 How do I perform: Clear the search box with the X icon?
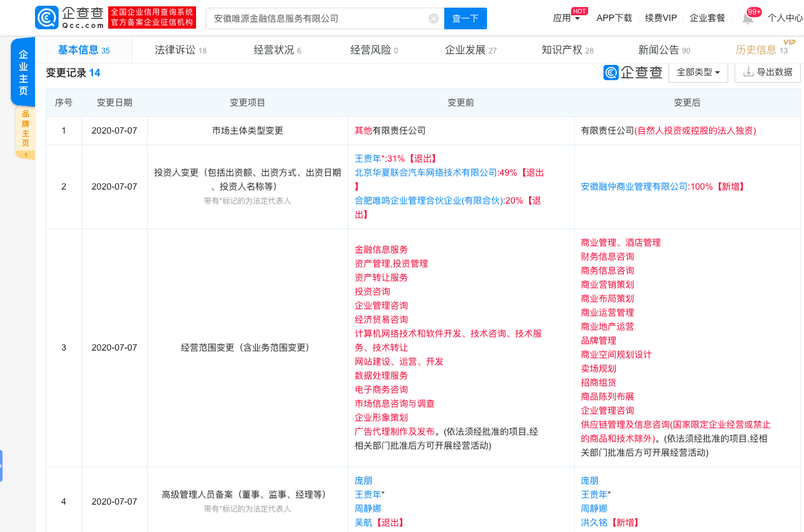tap(434, 18)
